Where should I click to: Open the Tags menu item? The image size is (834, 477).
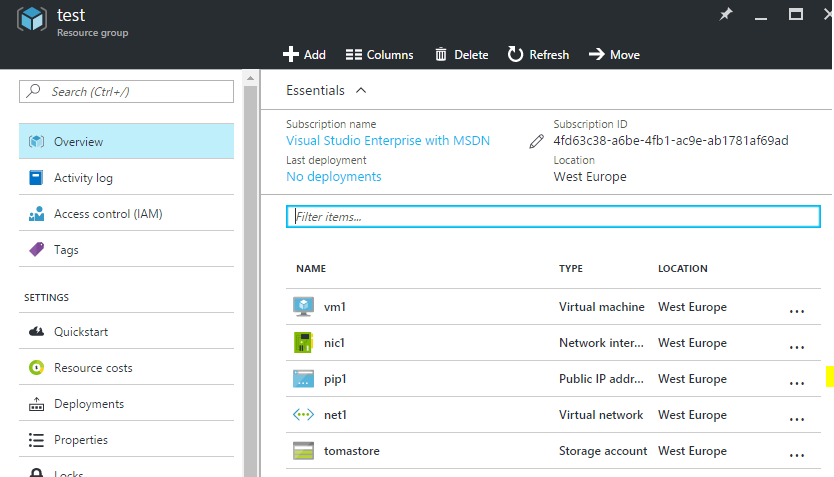pos(127,249)
